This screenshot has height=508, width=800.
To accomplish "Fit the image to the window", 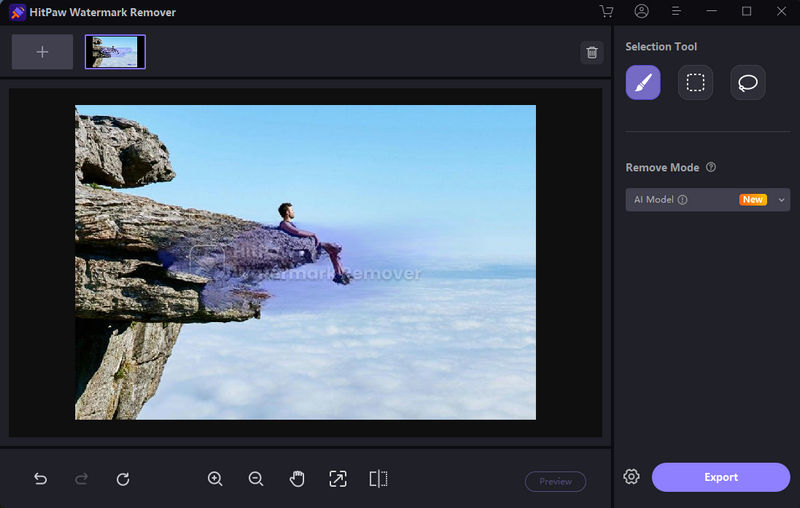I will (x=338, y=479).
